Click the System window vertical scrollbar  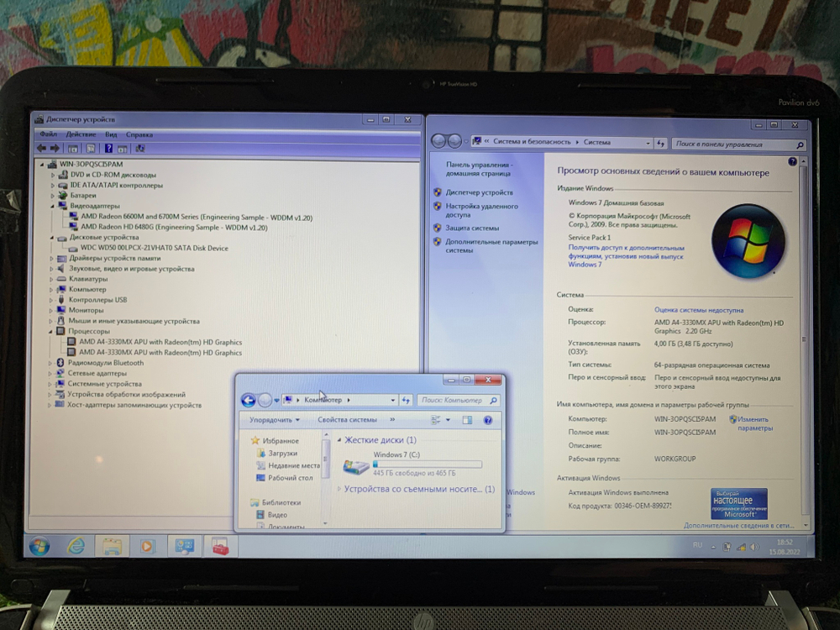pos(804,339)
